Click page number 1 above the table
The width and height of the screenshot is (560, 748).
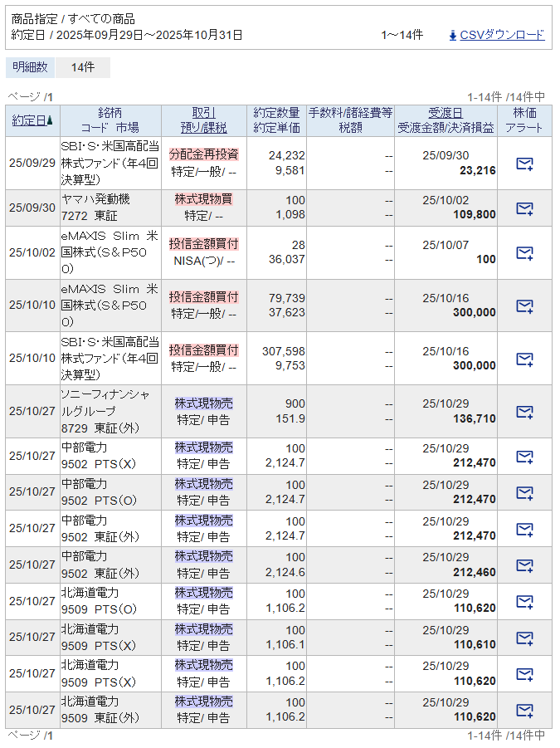50,97
